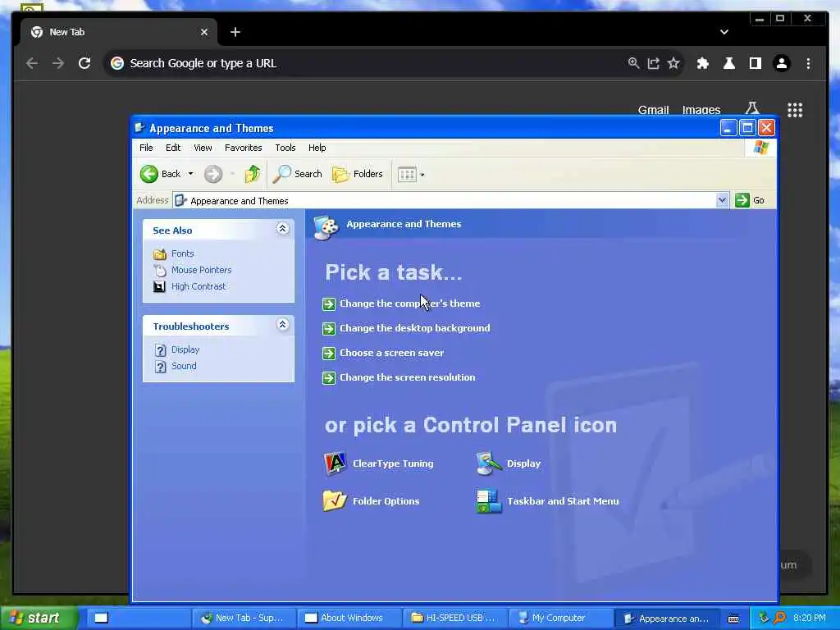
Task: Open Google apps grid icon
Action: 795,110
